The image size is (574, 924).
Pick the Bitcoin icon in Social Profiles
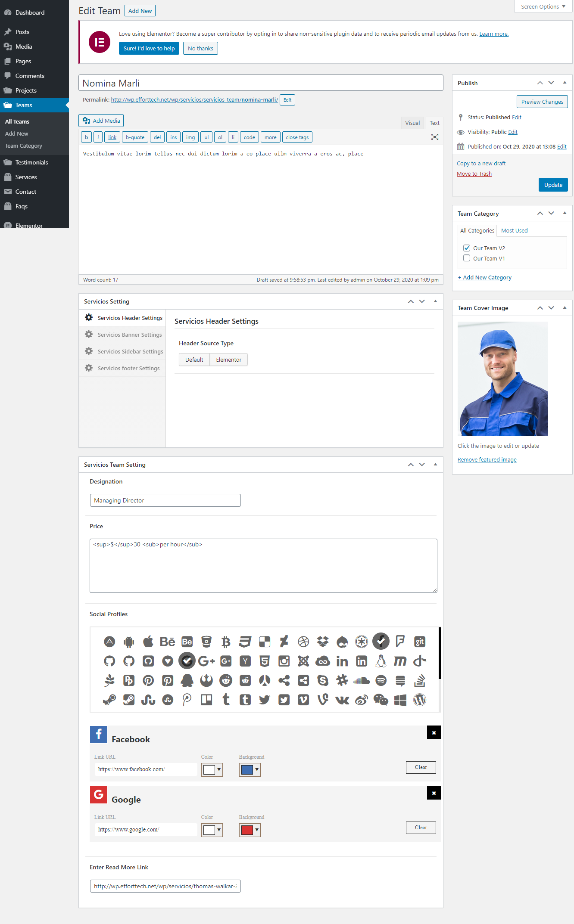(226, 642)
